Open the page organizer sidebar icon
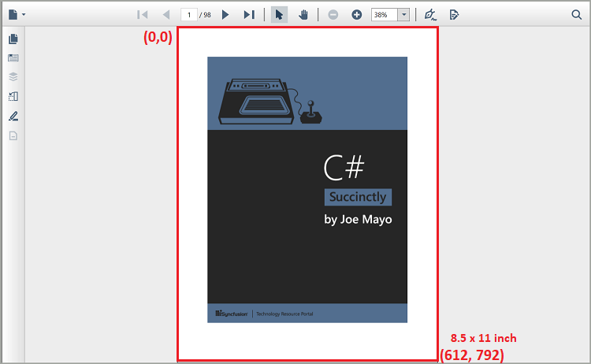The image size is (591, 364). tap(13, 97)
